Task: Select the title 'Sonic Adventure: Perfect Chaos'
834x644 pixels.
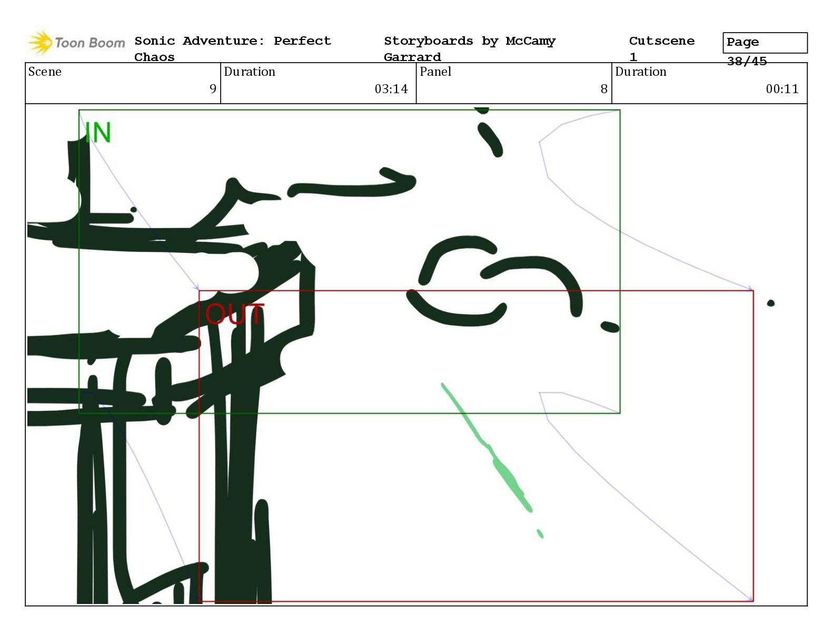Action: coord(233,49)
